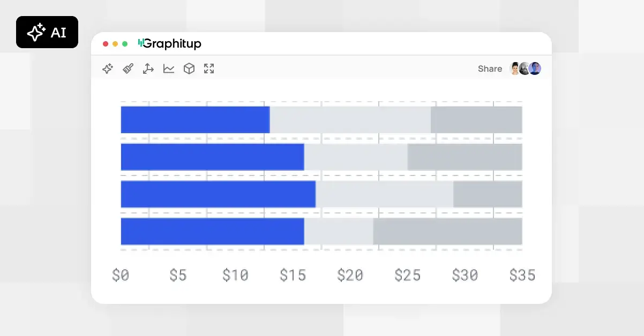Screen dimensions: 644x336
Task: Open the AI badge in the top-left corner
Action: point(47,32)
